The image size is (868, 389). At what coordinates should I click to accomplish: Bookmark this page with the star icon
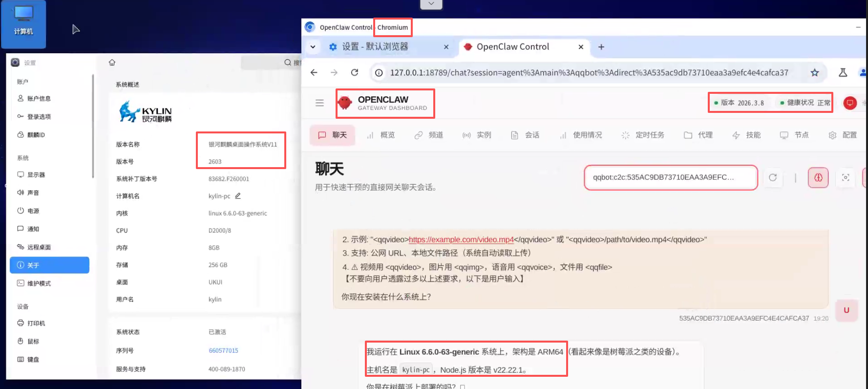tap(815, 73)
